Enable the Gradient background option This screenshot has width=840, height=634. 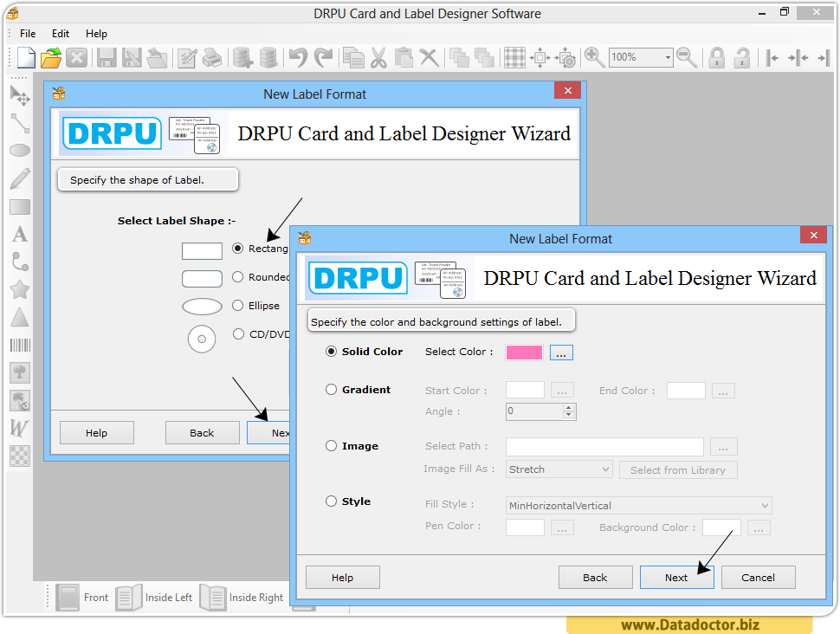pyautogui.click(x=331, y=390)
